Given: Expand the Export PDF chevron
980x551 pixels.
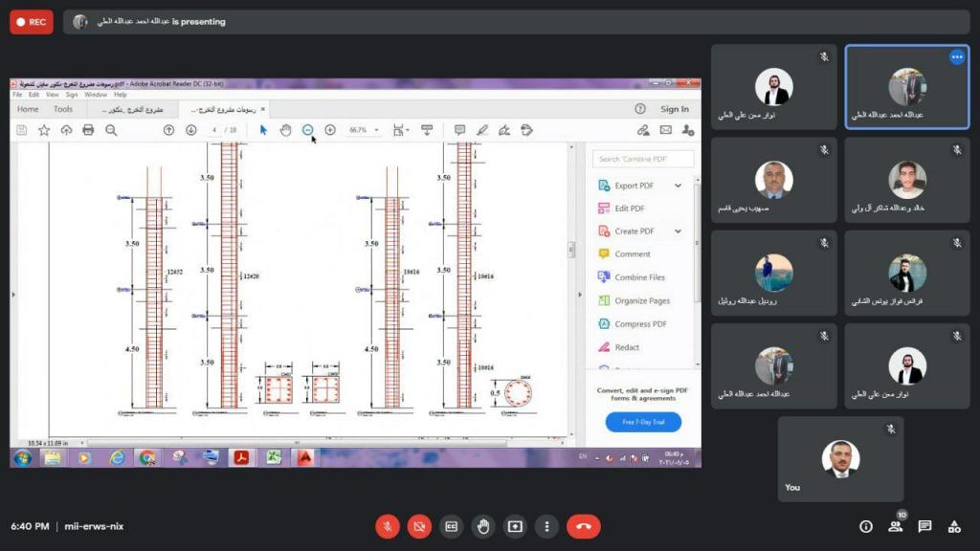Looking at the screenshot, I should coord(679,186).
